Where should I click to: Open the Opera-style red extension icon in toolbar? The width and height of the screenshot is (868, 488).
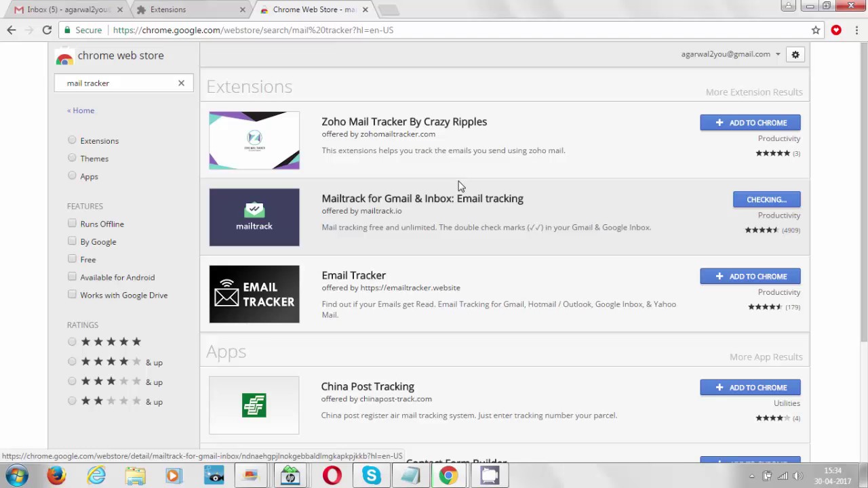pyautogui.click(x=836, y=30)
